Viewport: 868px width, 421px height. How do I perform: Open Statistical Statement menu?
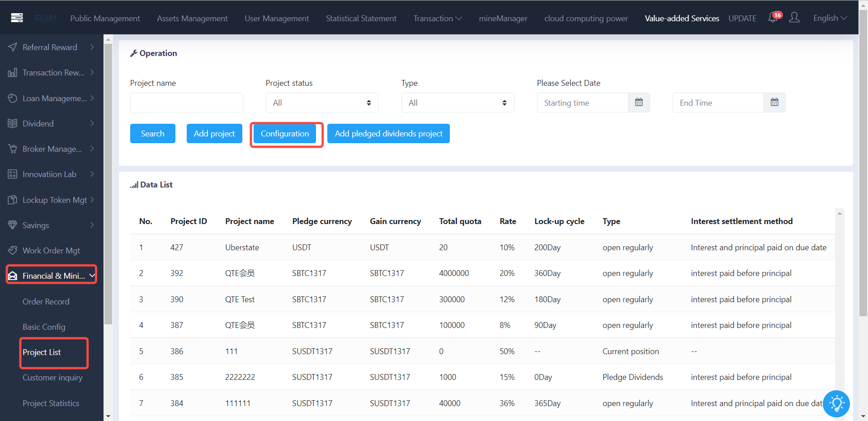[361, 18]
